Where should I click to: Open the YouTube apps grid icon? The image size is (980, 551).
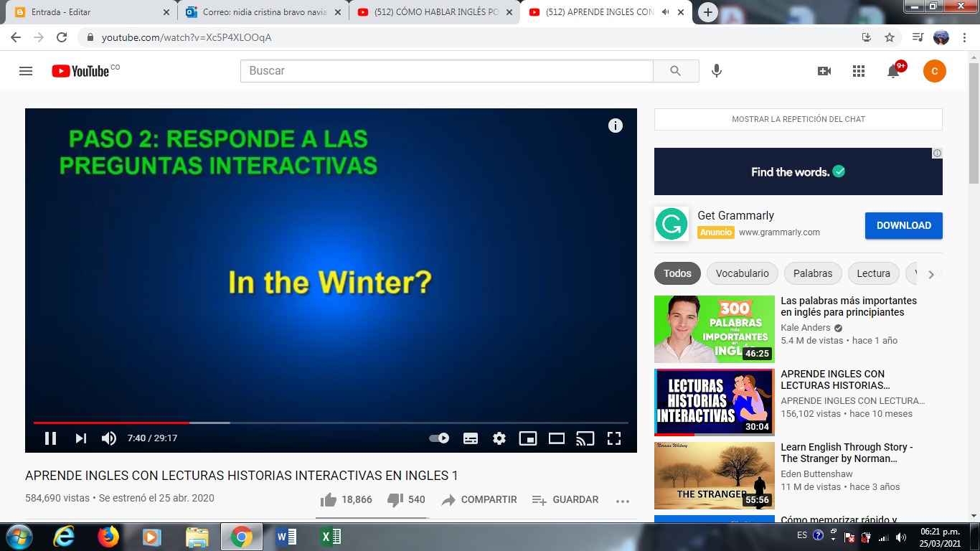(x=859, y=70)
